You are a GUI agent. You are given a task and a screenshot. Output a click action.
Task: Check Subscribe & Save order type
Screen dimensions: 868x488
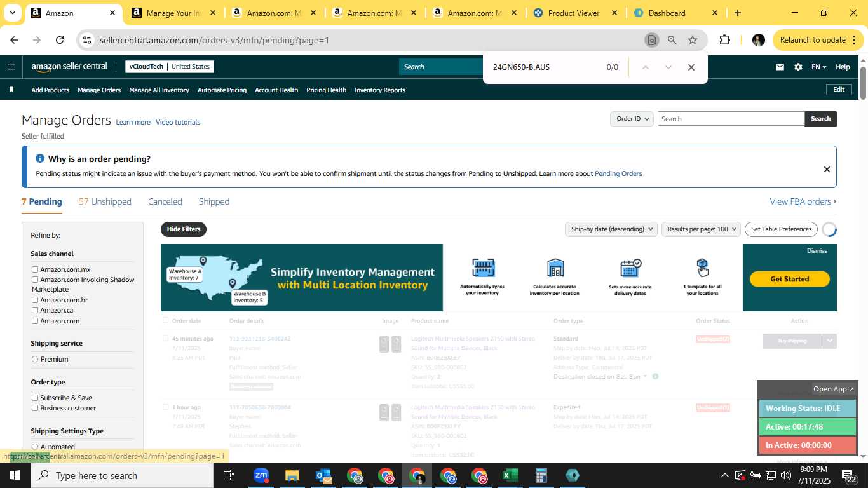35,398
